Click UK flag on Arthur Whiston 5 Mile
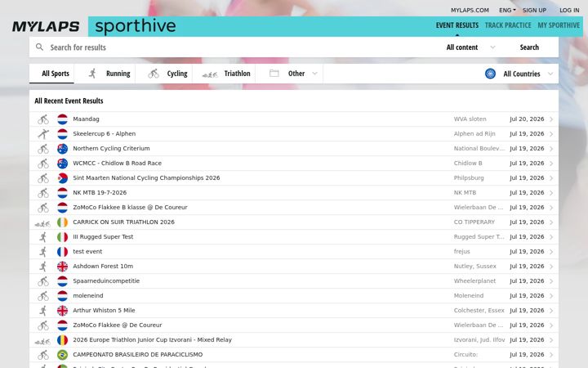Screen dimensions: 588x368 click(x=63, y=311)
